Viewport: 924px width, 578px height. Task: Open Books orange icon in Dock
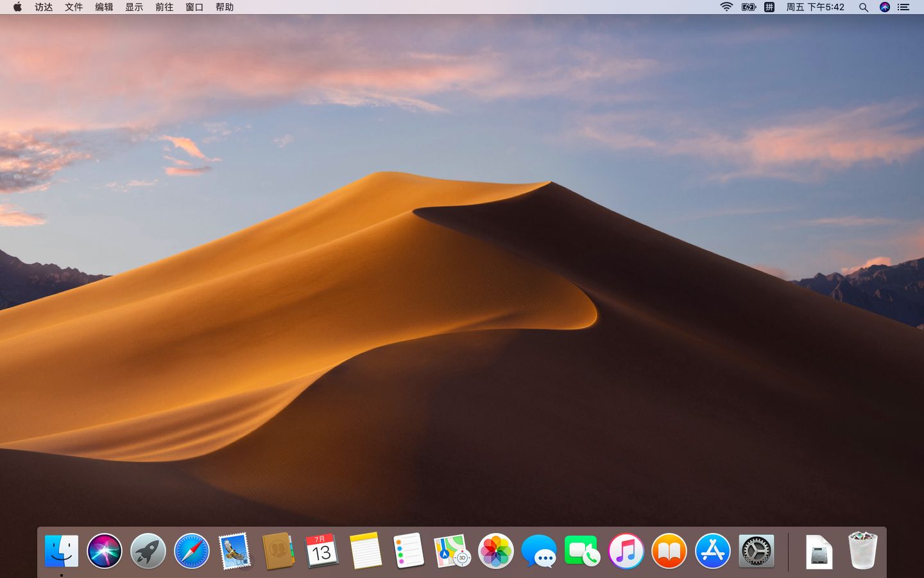(x=669, y=551)
